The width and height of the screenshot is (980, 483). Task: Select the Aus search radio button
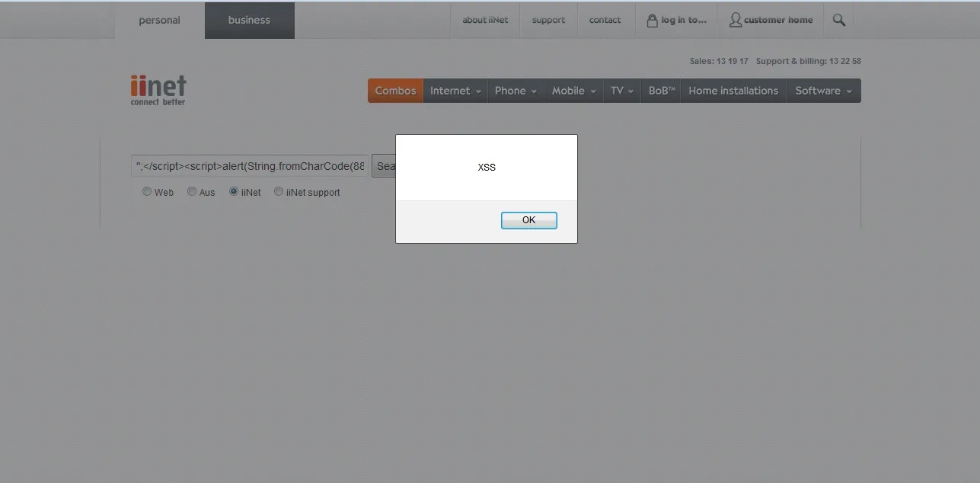point(192,192)
